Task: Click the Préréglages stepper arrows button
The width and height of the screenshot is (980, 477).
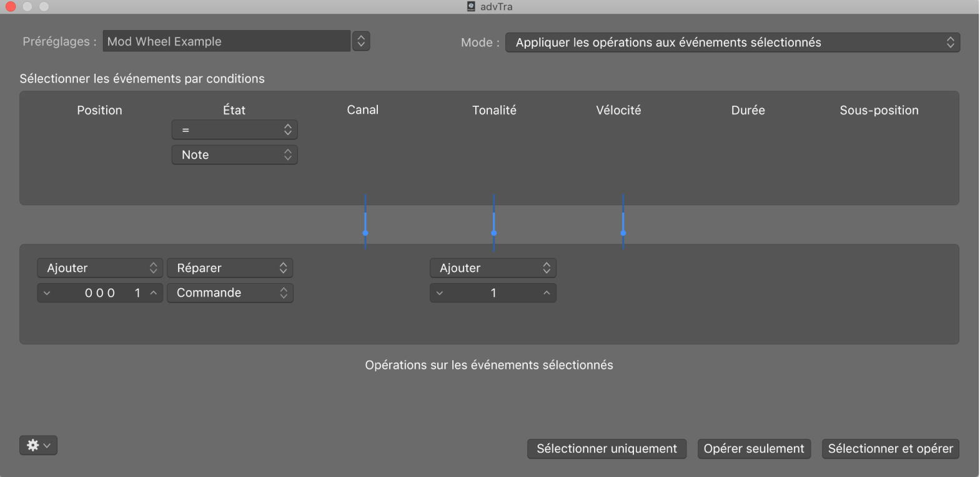Action: [361, 41]
